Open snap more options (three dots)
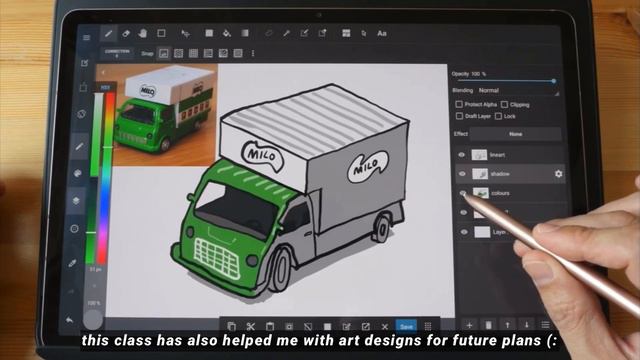The width and height of the screenshot is (640, 360). pyautogui.click(x=253, y=53)
